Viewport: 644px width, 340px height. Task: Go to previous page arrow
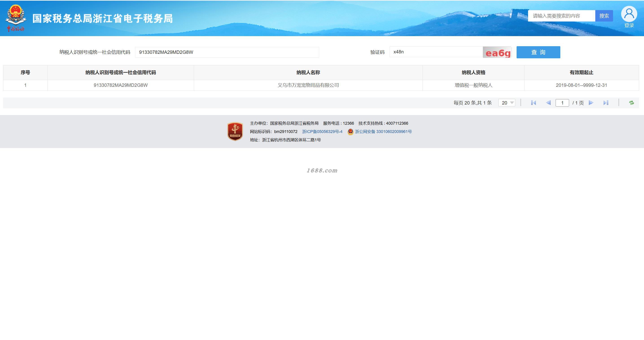tap(548, 103)
